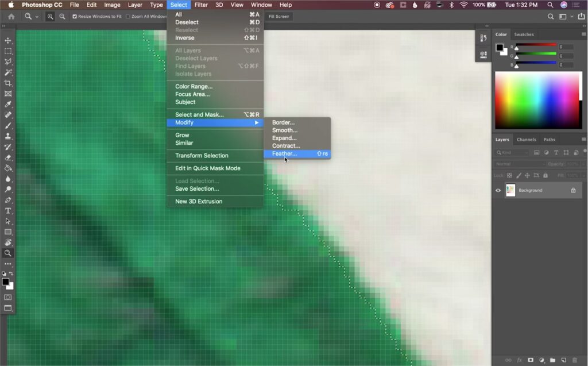Open the Normal blend mode dropdown
The image size is (588, 366).
tap(519, 164)
